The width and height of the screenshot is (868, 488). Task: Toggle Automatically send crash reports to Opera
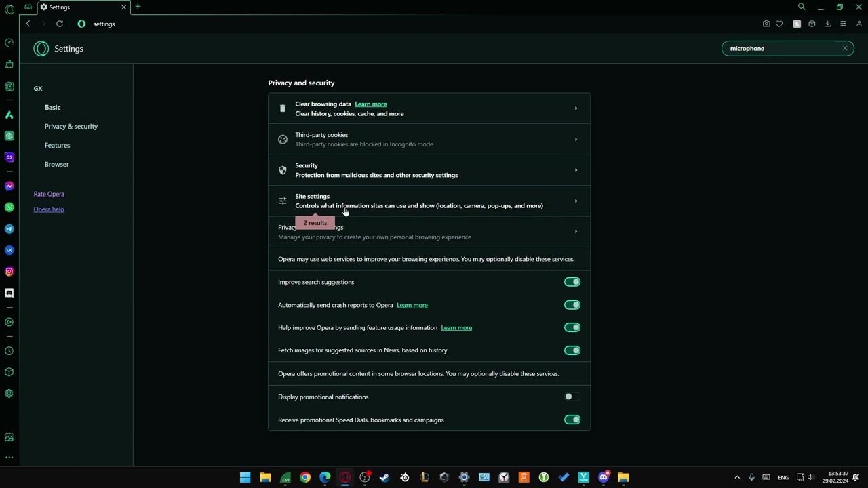tap(572, 305)
